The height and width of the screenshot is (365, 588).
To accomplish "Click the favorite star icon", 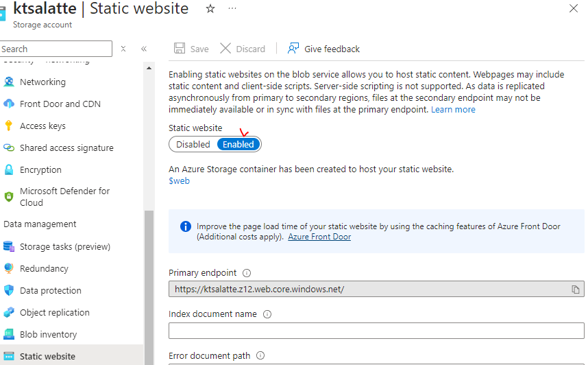I will (210, 9).
